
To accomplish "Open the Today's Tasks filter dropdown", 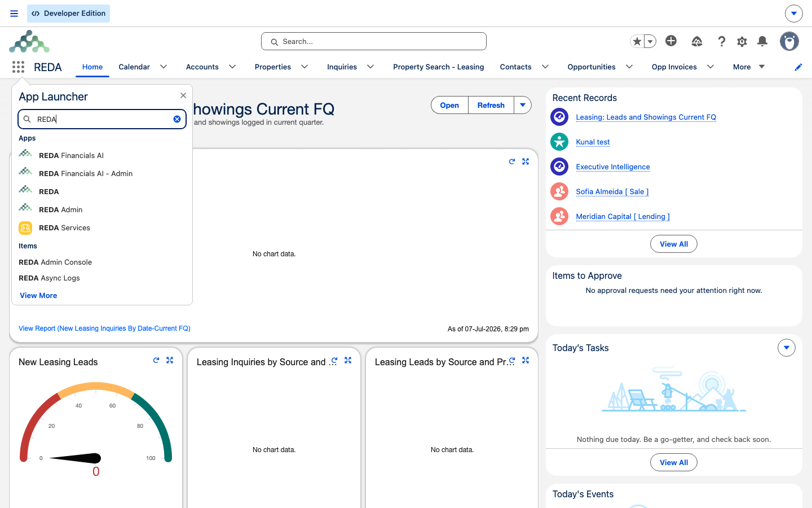I will [787, 348].
